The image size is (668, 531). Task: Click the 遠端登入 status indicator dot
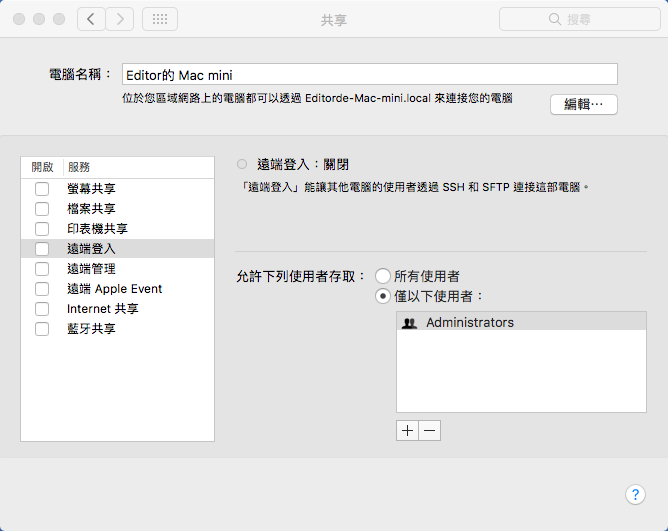pyautogui.click(x=242, y=164)
